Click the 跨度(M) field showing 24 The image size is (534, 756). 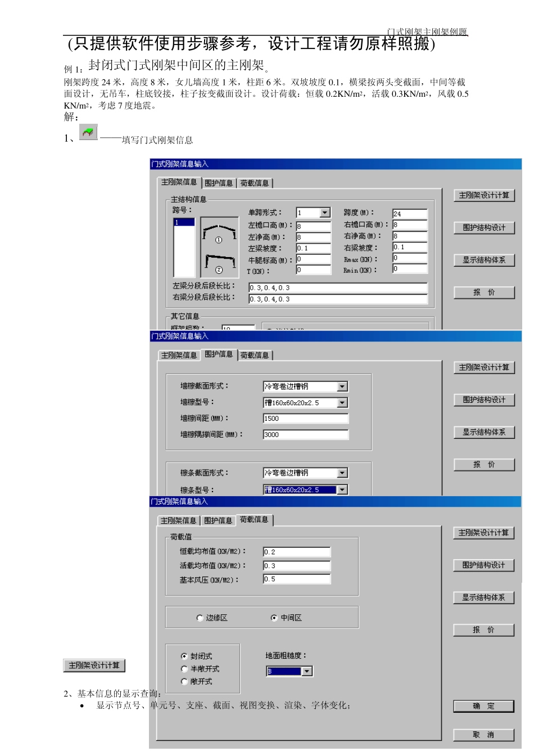(410, 214)
